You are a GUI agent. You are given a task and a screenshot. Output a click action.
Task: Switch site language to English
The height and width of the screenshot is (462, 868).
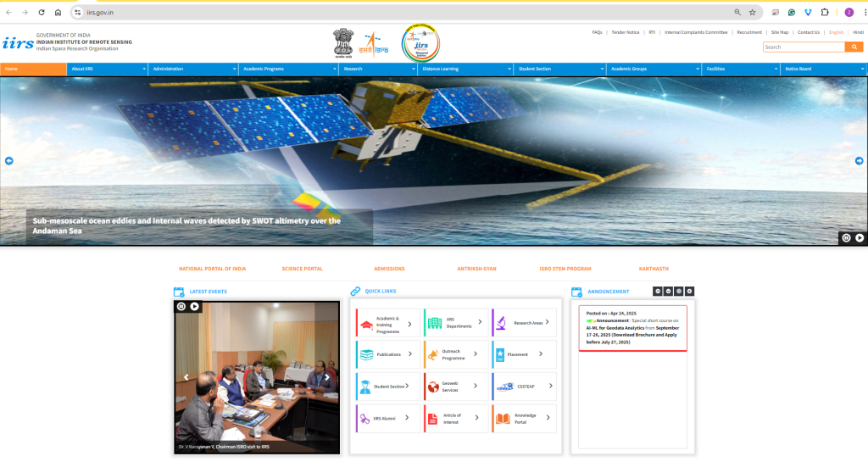pos(836,33)
